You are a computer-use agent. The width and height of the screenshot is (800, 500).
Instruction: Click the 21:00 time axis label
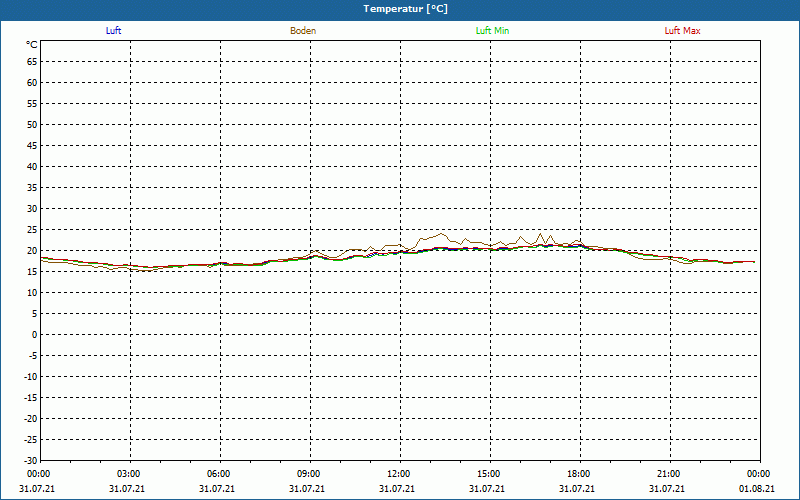point(668,474)
